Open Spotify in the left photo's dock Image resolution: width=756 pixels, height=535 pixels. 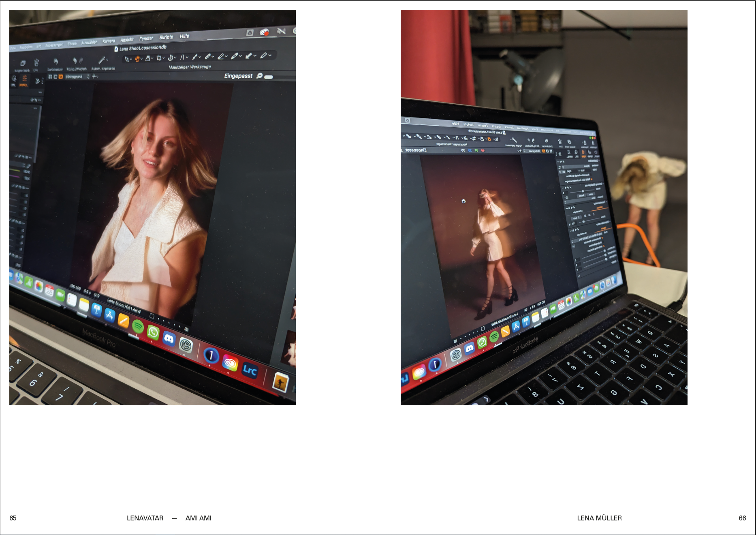tap(138, 326)
